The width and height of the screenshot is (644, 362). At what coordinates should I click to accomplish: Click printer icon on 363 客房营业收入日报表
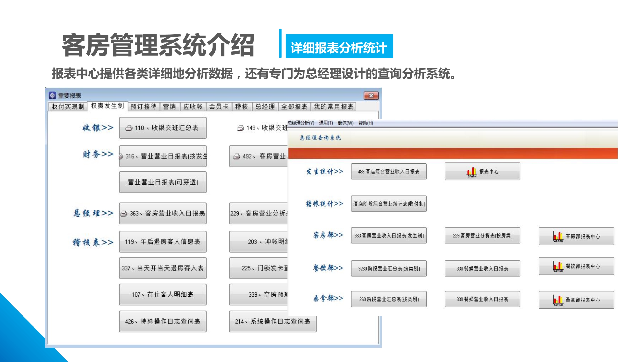[124, 214]
